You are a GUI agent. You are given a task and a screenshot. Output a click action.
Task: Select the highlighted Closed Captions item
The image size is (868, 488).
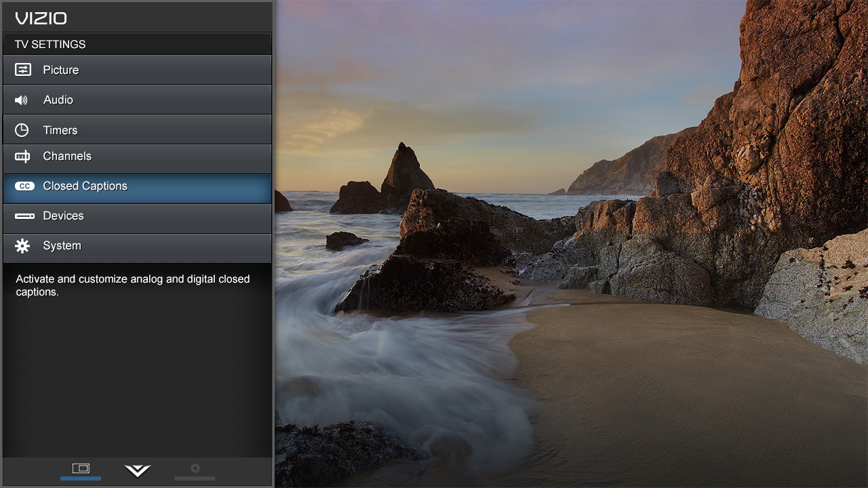click(x=137, y=188)
